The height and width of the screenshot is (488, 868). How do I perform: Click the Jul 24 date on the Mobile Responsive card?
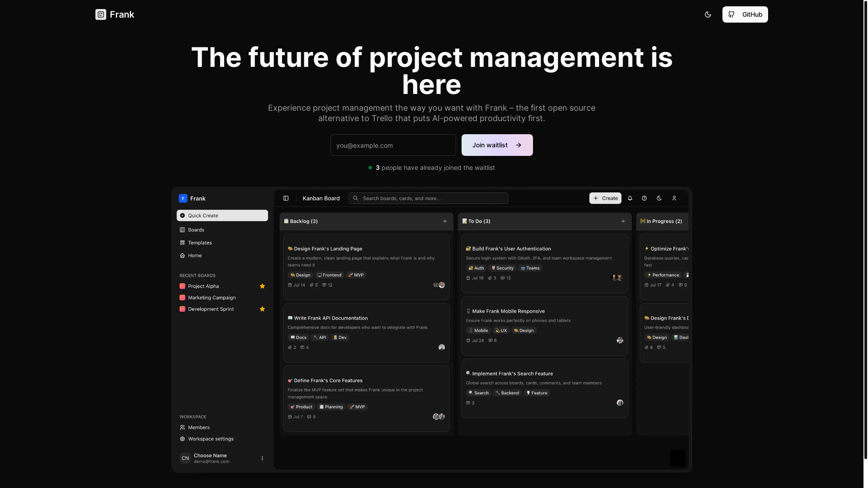[475, 341]
